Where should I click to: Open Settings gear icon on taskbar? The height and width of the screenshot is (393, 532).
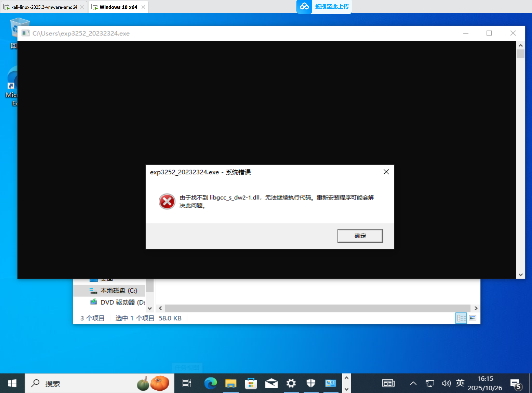pos(291,383)
